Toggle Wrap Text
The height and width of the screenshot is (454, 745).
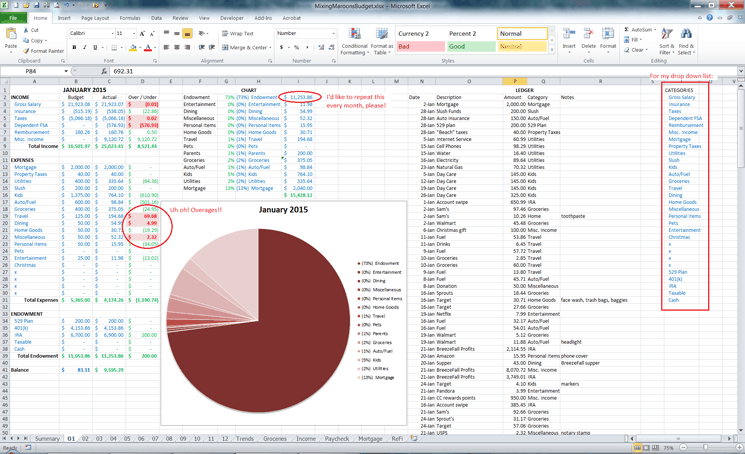pos(238,33)
